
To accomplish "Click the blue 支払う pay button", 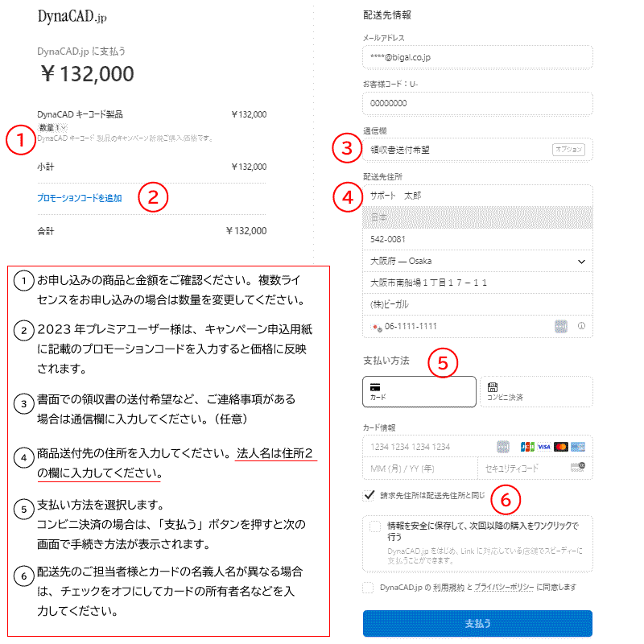I will tap(477, 623).
